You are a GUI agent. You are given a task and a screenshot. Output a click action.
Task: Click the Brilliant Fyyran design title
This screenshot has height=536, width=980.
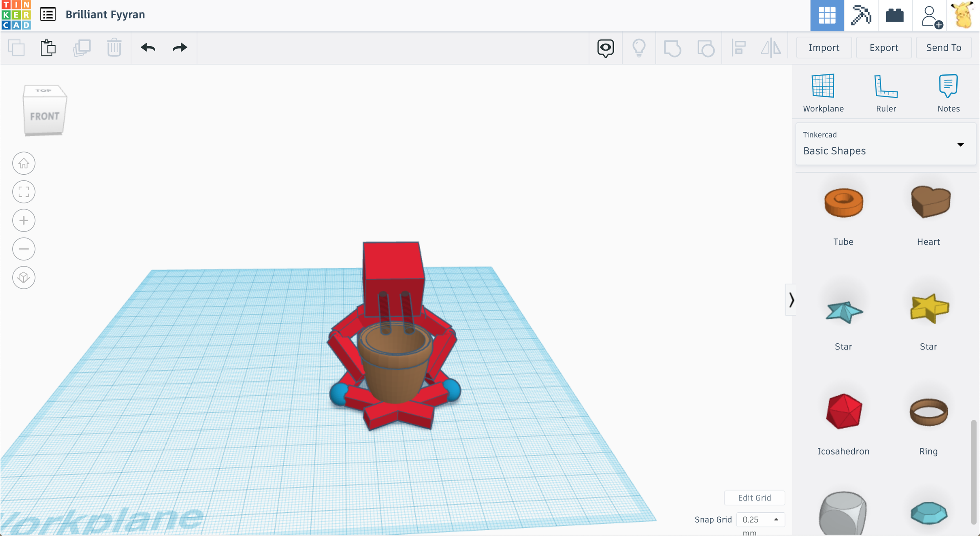[105, 15]
